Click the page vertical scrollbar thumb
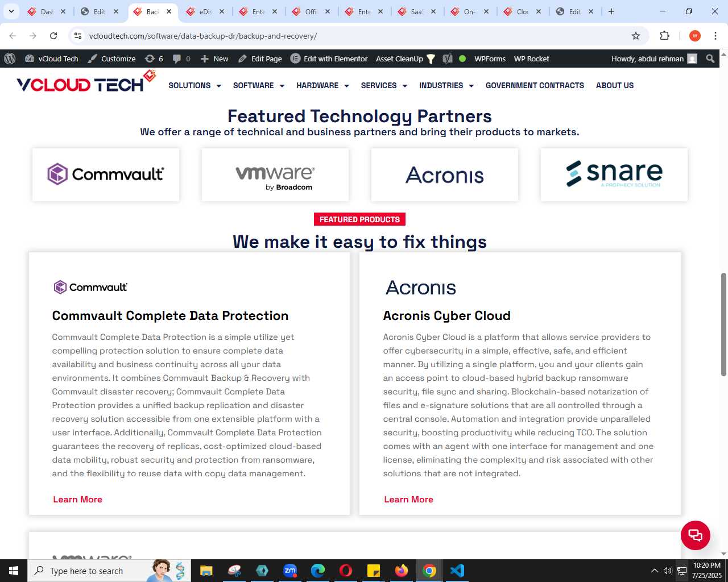 pyautogui.click(x=723, y=324)
